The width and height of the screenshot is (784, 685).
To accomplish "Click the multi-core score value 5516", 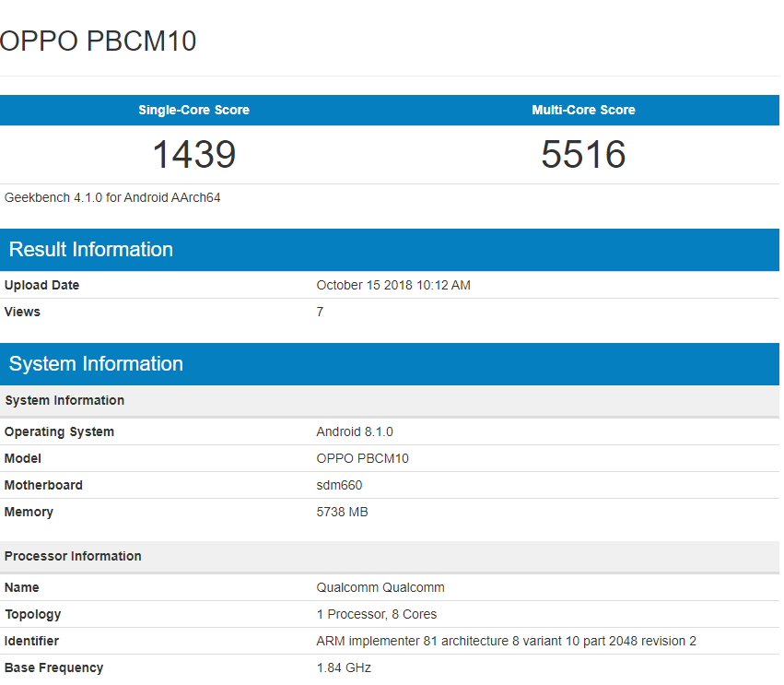I will pyautogui.click(x=583, y=154).
